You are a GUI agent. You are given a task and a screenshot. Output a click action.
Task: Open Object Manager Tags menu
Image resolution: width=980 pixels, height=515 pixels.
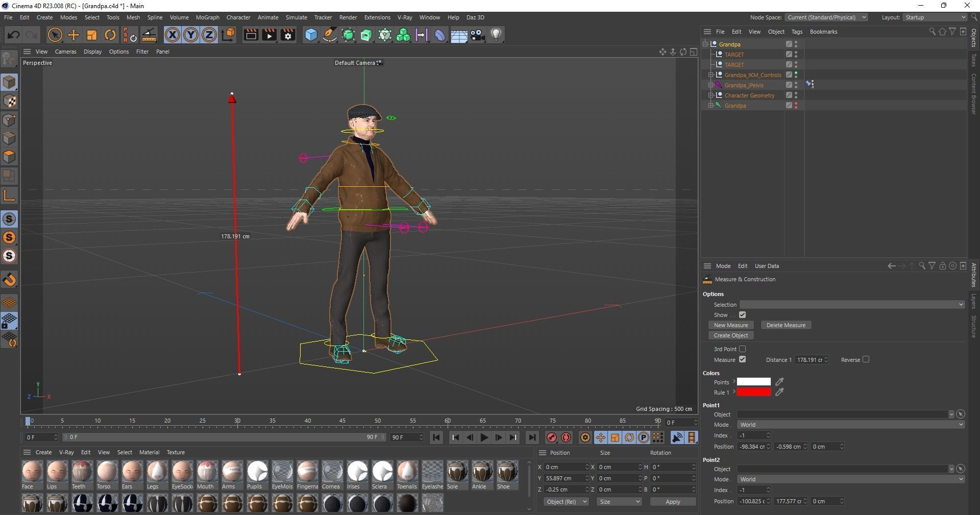797,32
